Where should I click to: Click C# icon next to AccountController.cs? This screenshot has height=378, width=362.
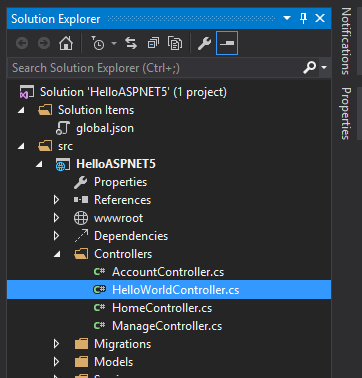pyautogui.click(x=99, y=271)
